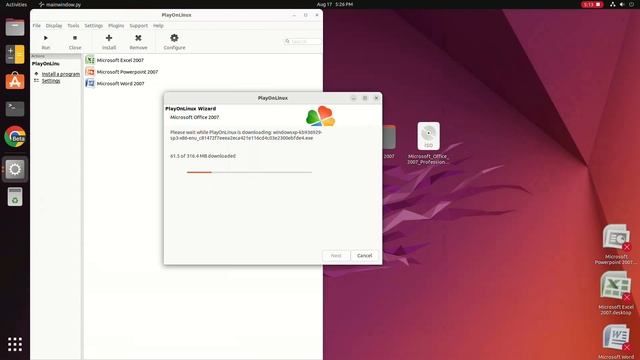Select Microsoft Powerpoint 2007 icon in list

pos(90,72)
